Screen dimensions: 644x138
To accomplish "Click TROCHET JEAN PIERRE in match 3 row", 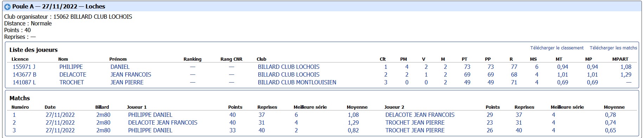I will [415, 130].
